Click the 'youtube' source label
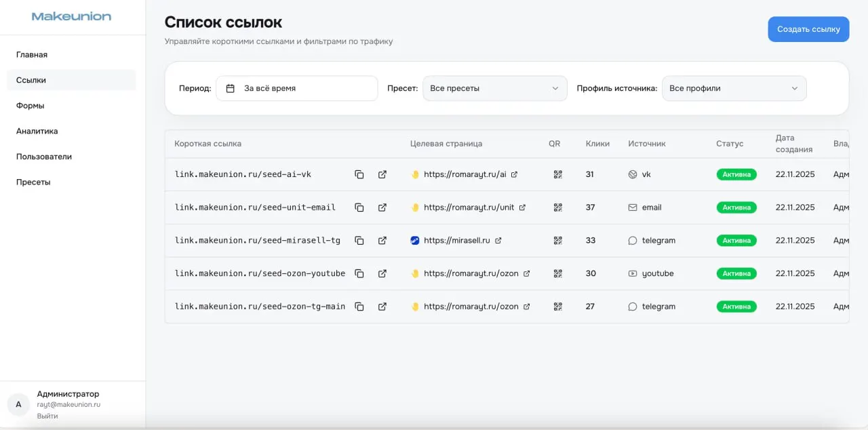This screenshot has width=868, height=430. click(x=658, y=273)
